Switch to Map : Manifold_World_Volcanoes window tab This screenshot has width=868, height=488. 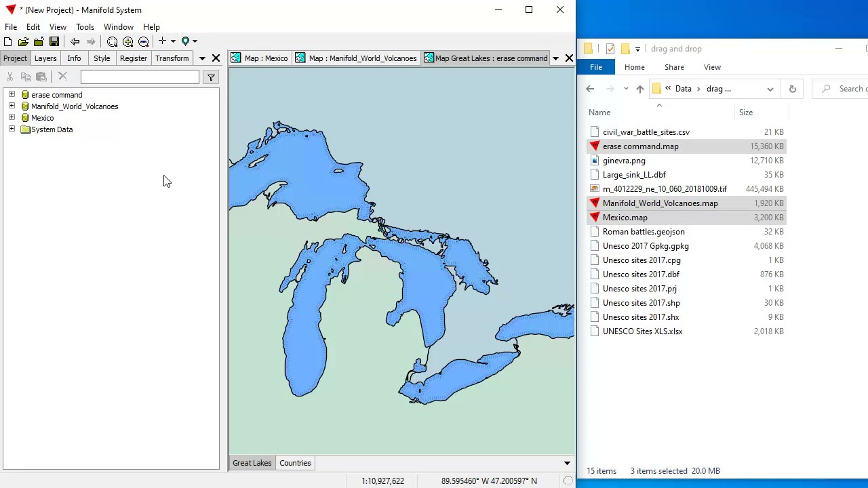click(356, 58)
